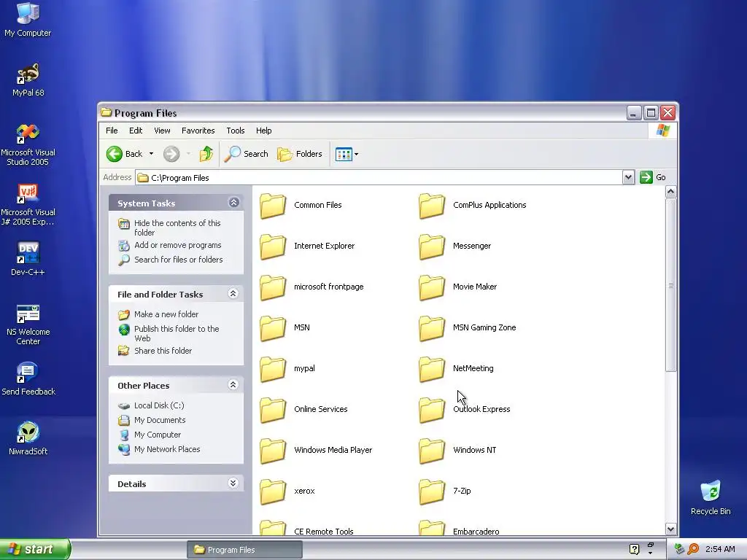Image resolution: width=747 pixels, height=560 pixels.
Task: Open the Search pane from toolbar
Action: [x=246, y=154]
